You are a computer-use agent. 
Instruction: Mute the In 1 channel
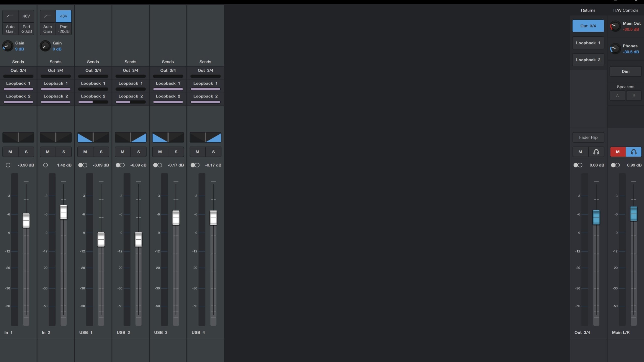[10, 152]
